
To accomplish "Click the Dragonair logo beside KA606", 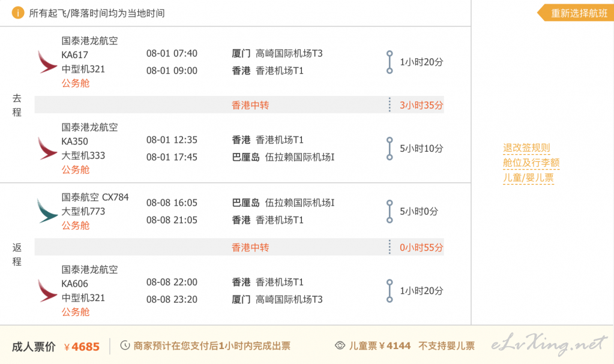I will click(47, 291).
